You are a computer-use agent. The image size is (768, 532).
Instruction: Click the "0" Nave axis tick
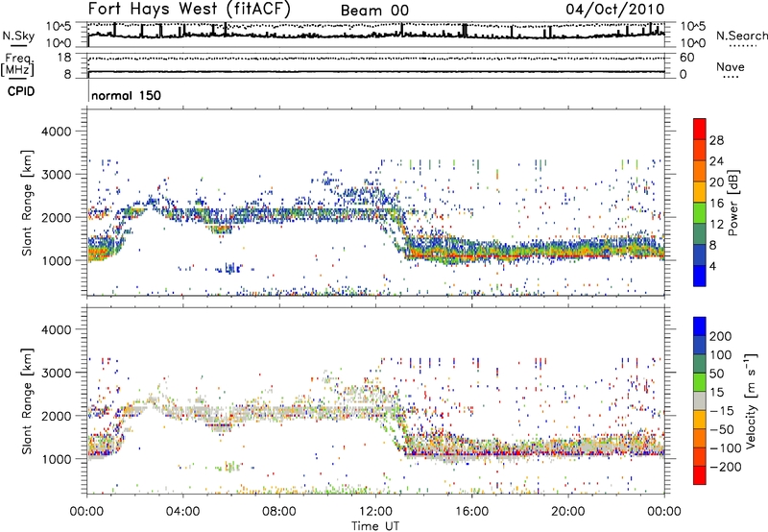(x=684, y=75)
